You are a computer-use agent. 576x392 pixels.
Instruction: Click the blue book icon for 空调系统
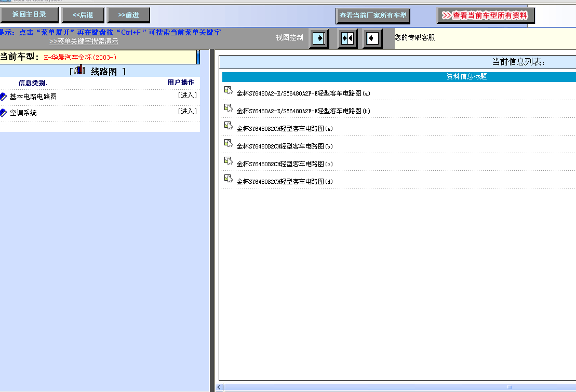point(4,113)
